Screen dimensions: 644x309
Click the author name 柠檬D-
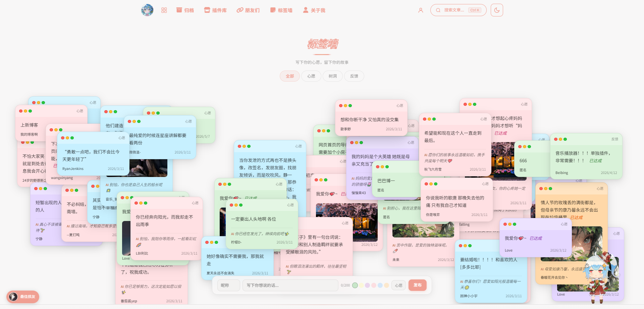[x=236, y=242]
